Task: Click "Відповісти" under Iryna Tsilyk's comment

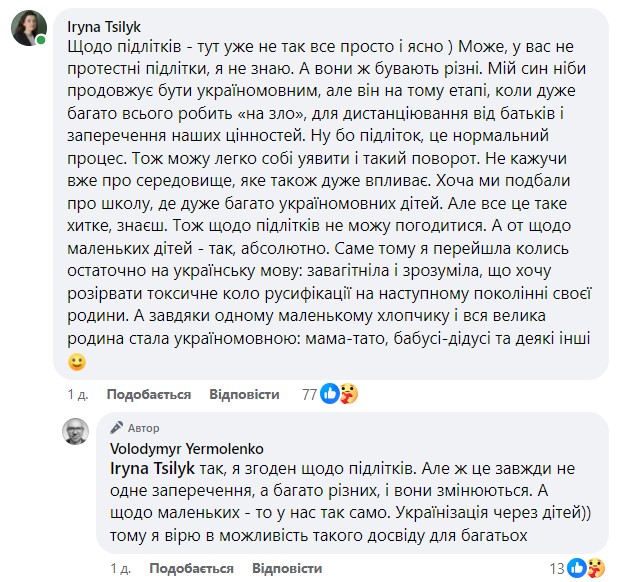Action: 245,394
